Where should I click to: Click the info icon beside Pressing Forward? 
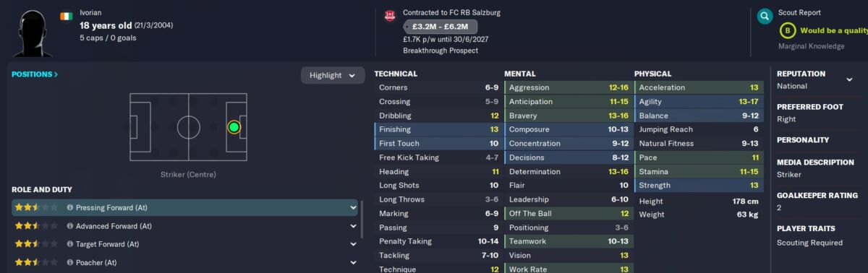(70, 208)
